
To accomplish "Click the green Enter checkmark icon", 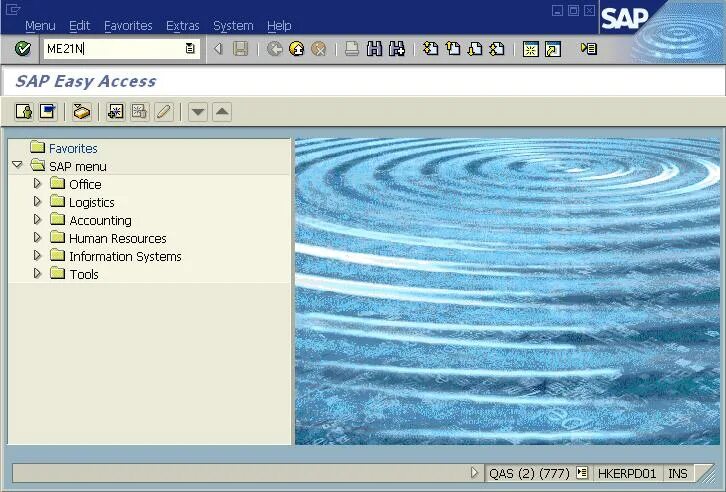I will (23, 49).
